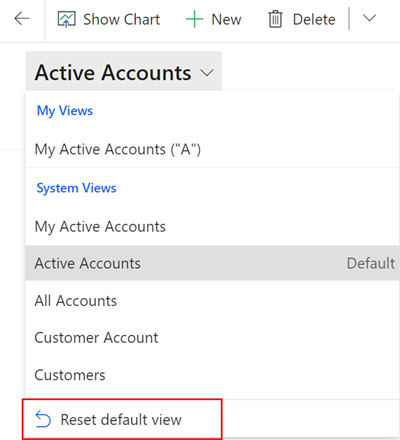
Task: Click the Show Chart label
Action: point(121,19)
